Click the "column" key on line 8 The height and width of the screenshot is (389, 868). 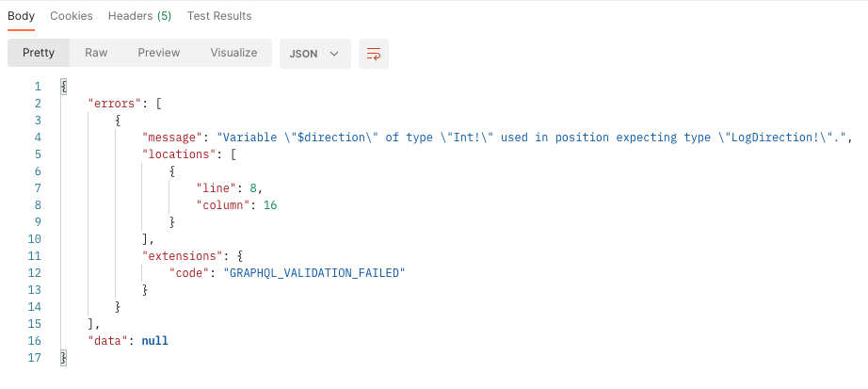tap(223, 205)
